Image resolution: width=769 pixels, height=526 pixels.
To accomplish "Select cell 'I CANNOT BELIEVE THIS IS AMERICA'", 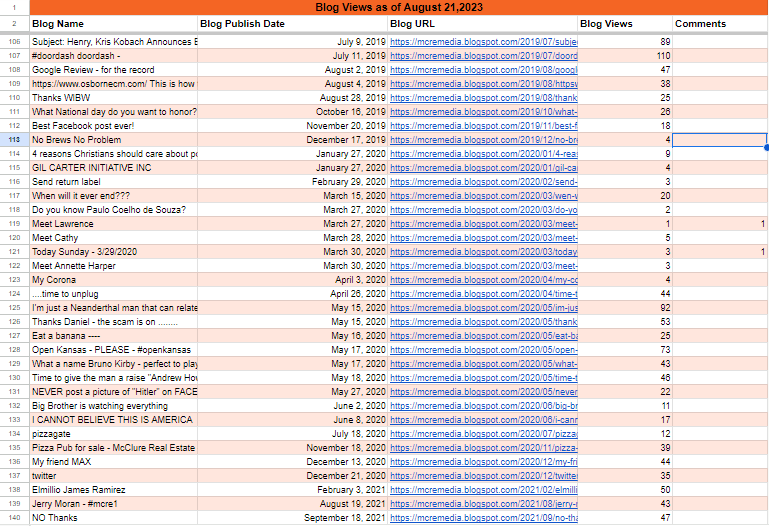I will point(113,420).
